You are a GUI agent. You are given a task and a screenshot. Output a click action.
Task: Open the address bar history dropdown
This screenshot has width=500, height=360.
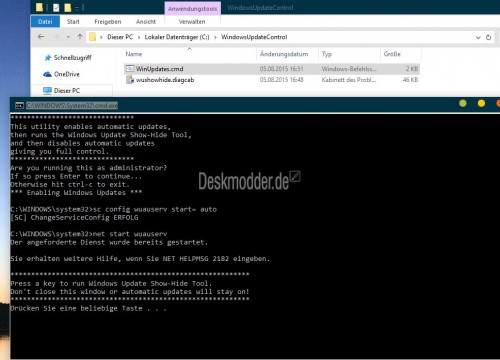click(x=478, y=37)
